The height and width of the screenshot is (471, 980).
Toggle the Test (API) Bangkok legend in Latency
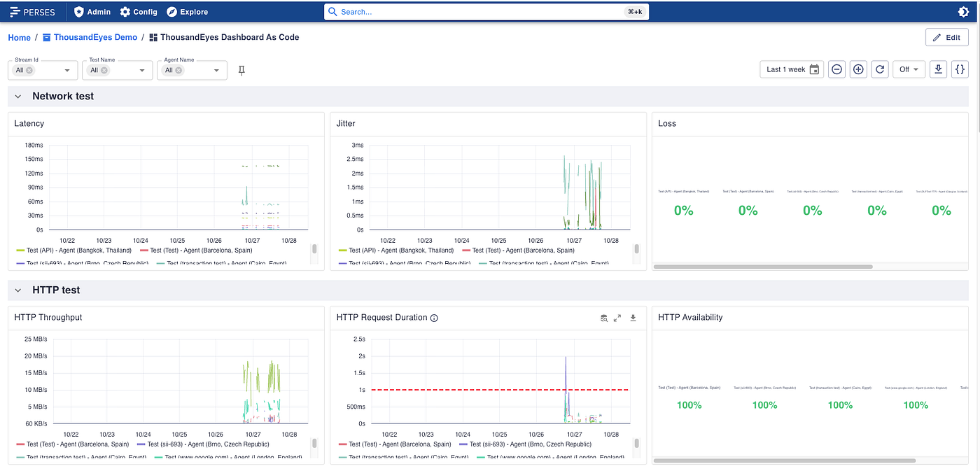(x=74, y=250)
